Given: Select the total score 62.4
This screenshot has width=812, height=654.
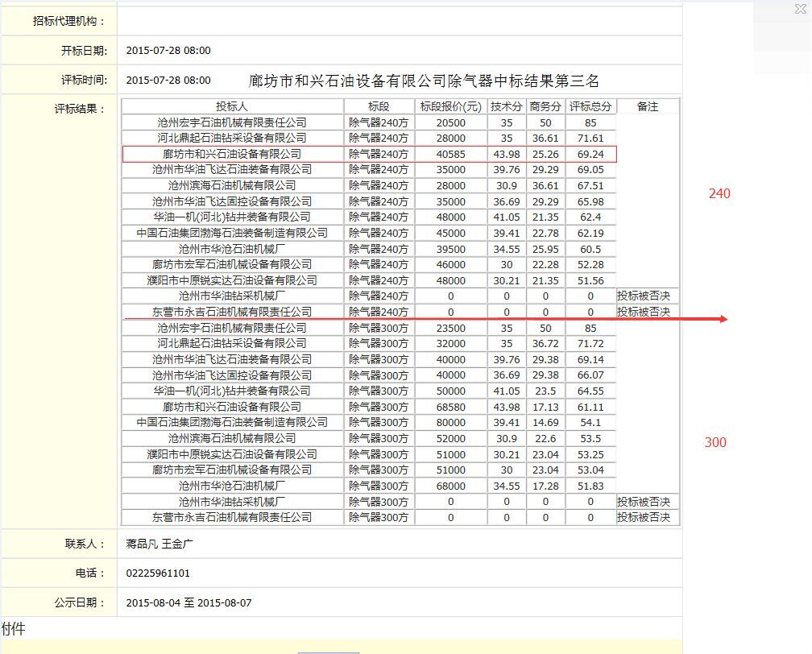Looking at the screenshot, I should [590, 217].
